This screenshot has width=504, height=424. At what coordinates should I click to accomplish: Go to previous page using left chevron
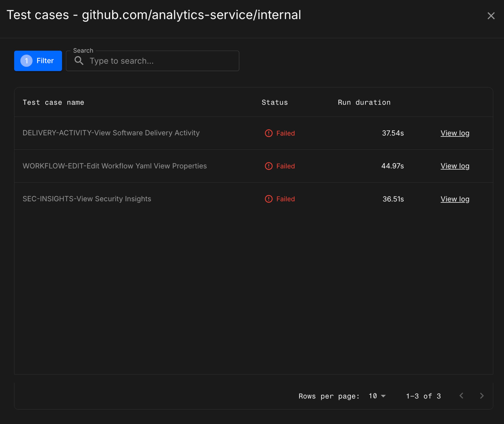pos(461,396)
